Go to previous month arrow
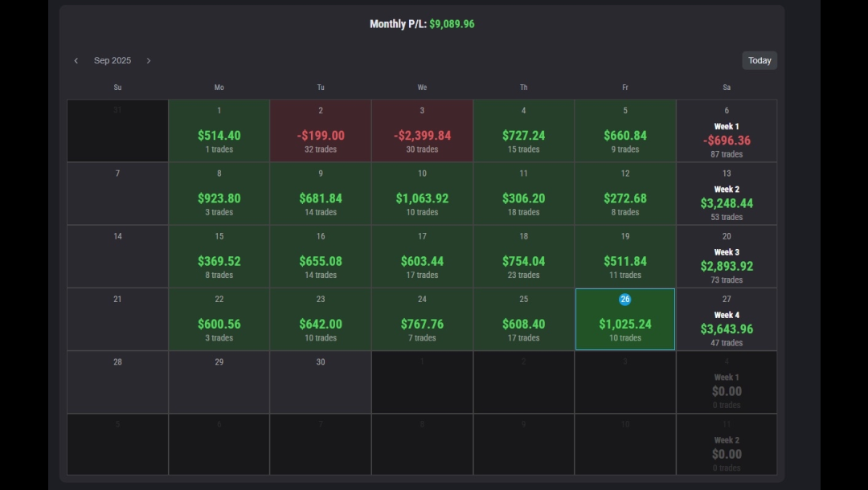The width and height of the screenshot is (868, 490). point(76,61)
